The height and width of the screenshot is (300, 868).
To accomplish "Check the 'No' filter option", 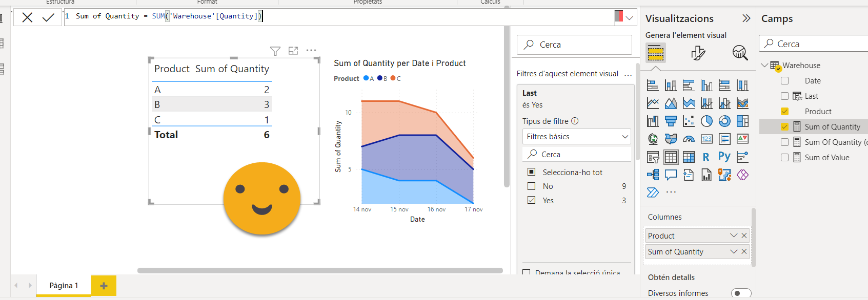I will (x=532, y=186).
